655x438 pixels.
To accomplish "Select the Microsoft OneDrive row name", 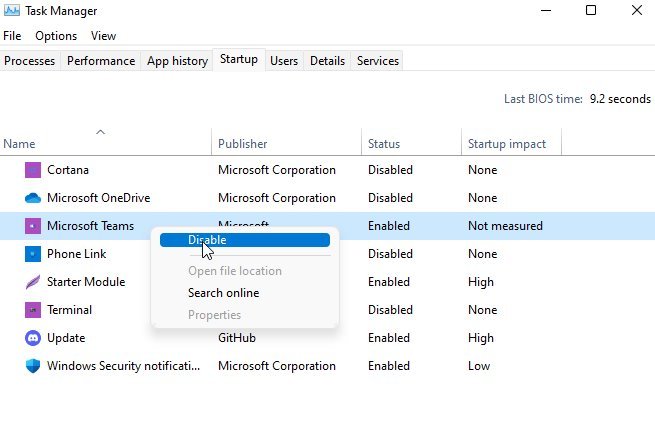I will coord(99,198).
